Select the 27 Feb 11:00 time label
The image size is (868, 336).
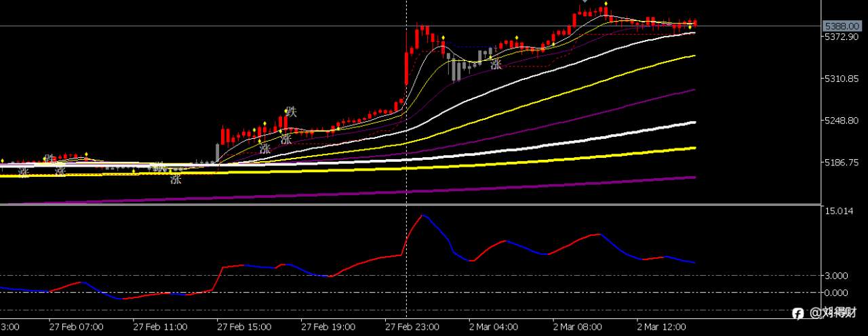pos(160,327)
